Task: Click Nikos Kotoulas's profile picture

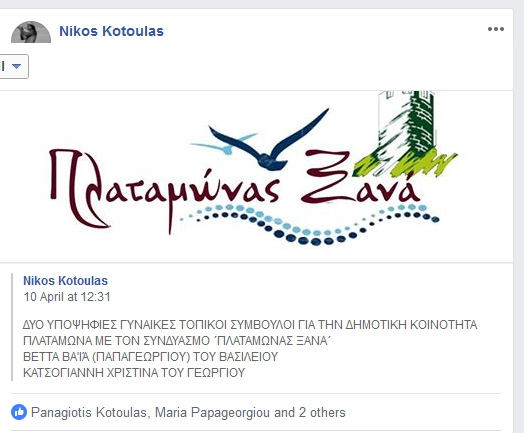Action: click(x=31, y=32)
